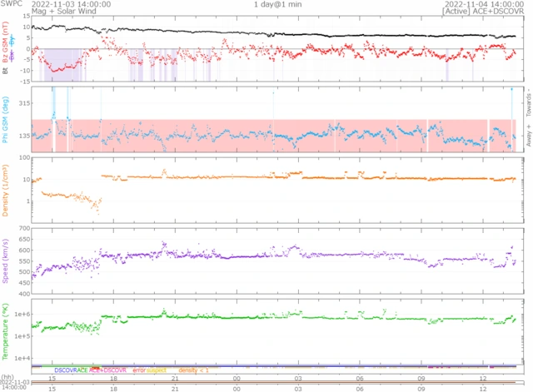
Task: Click the start time 2022-11-03 14:00:00 header
Action: click(x=71, y=4)
